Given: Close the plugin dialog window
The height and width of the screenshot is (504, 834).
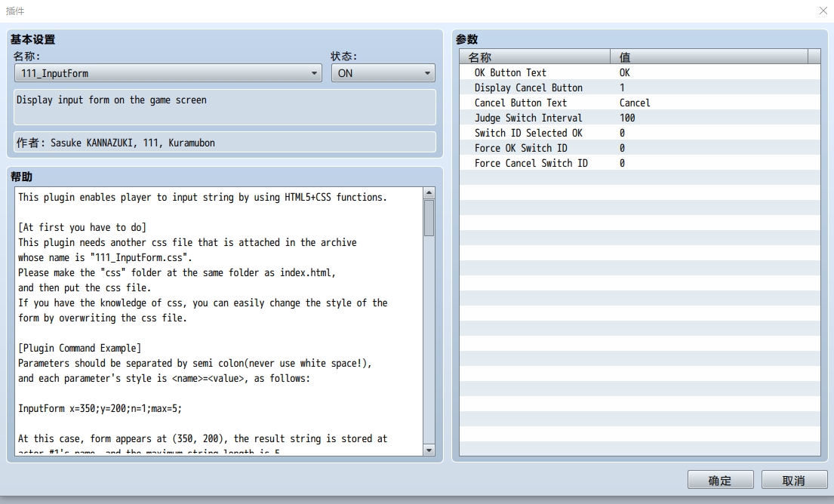Looking at the screenshot, I should (x=823, y=11).
